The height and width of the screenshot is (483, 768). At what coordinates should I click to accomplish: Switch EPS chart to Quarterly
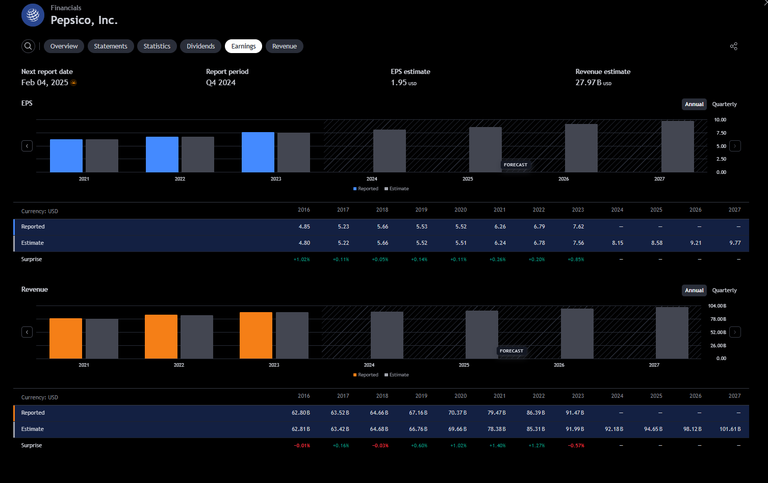(724, 104)
